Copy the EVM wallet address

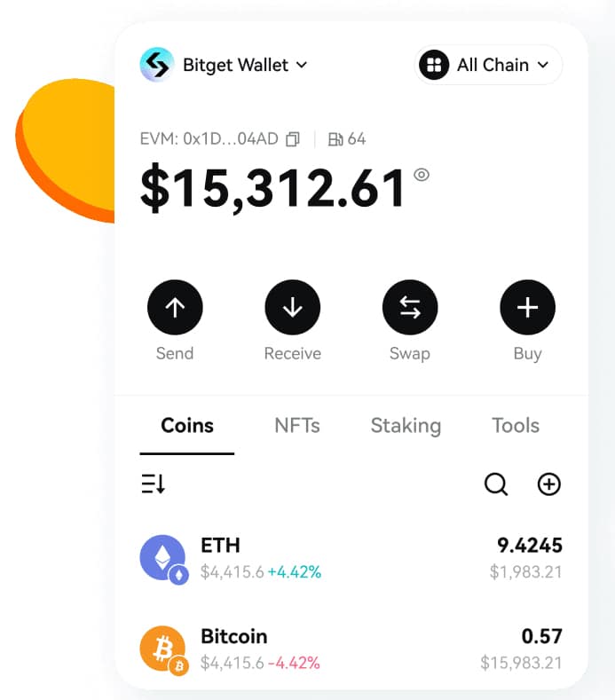click(x=293, y=139)
